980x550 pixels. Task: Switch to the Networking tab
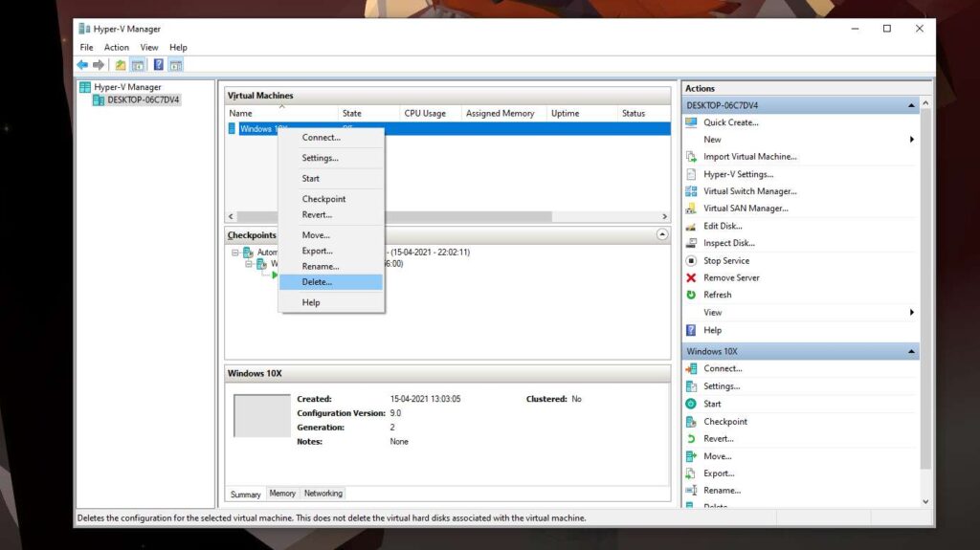pyautogui.click(x=323, y=494)
